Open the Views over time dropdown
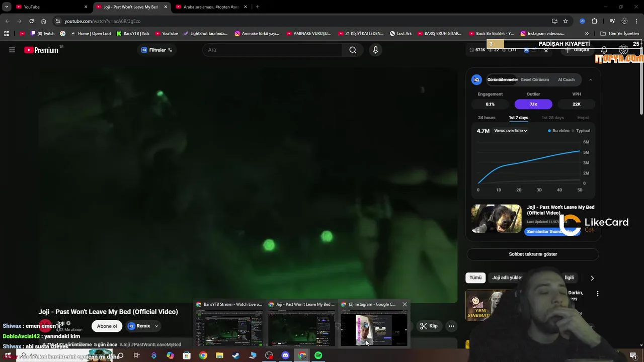Screen dimensions: 644x362 point(511,131)
